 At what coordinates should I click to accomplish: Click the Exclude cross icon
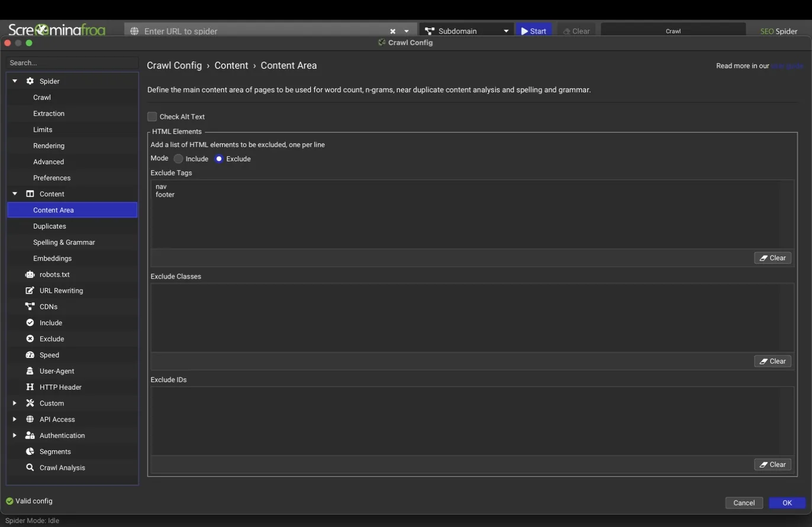click(30, 339)
